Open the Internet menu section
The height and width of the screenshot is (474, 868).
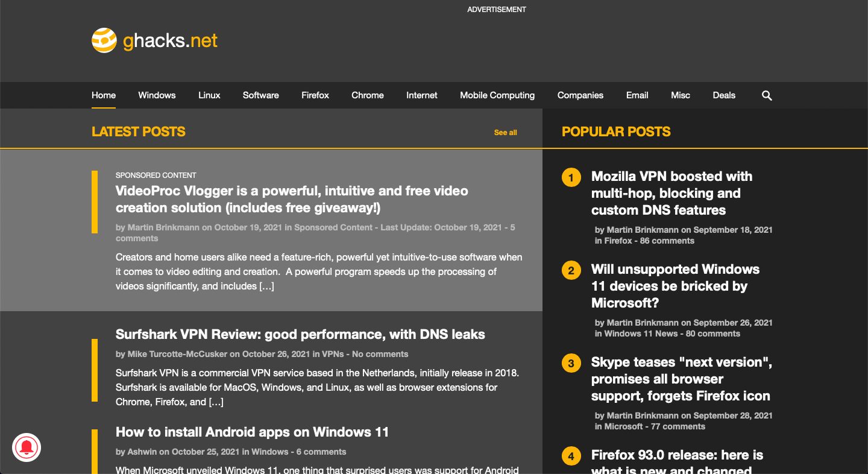pyautogui.click(x=422, y=95)
